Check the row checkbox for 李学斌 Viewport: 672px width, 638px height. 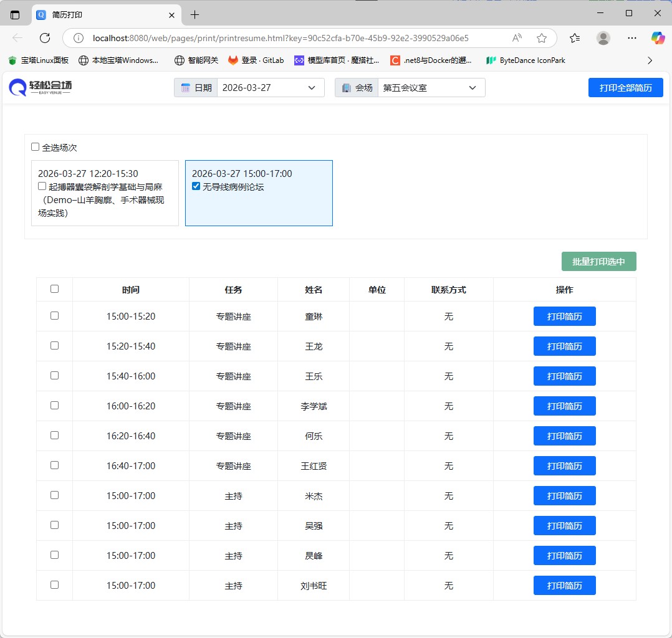54,406
